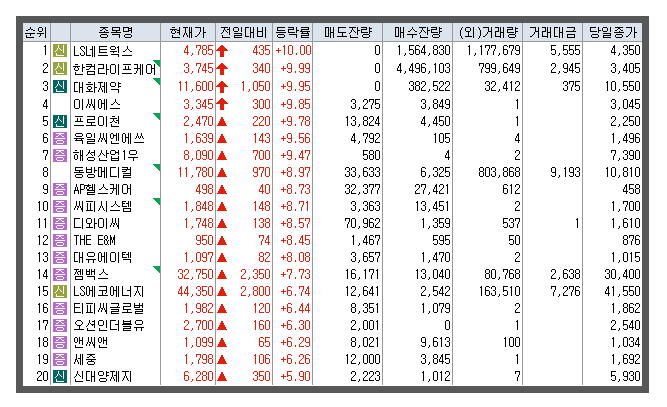
Task: Select the stock name 디와이씨
Action: [x=97, y=224]
